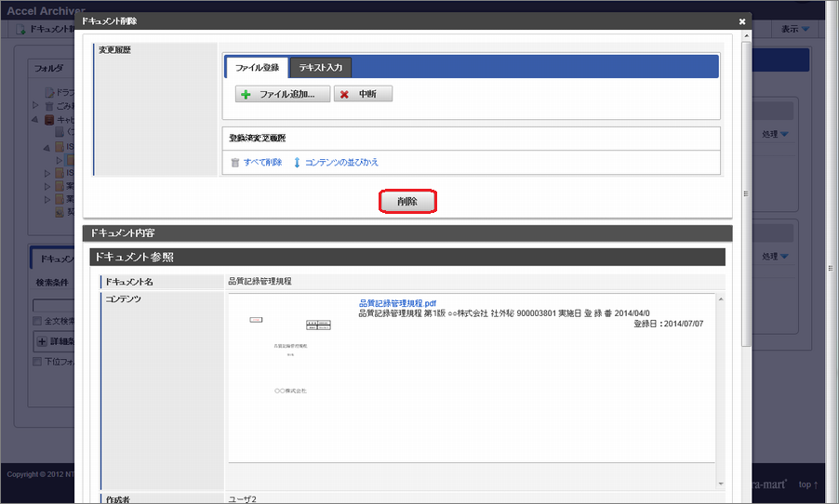Image resolution: width=839 pixels, height=504 pixels.
Task: Click the top link in the footer
Action: click(x=808, y=484)
